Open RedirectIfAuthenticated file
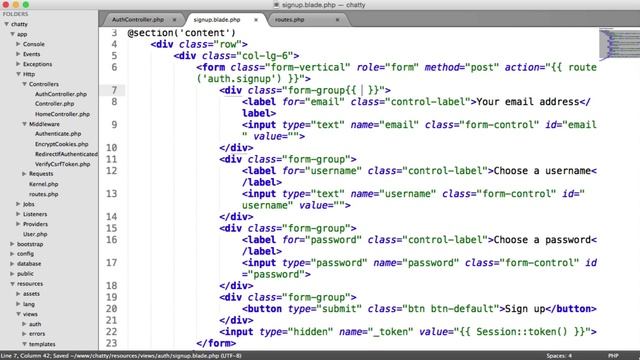 click(x=66, y=154)
